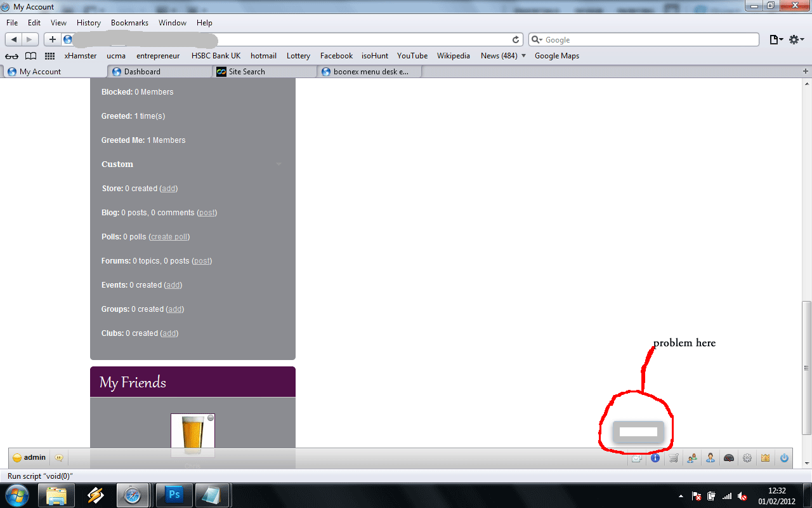Open the beer glass friend thumbnail
Image resolution: width=812 pixels, height=508 pixels.
tap(193, 435)
